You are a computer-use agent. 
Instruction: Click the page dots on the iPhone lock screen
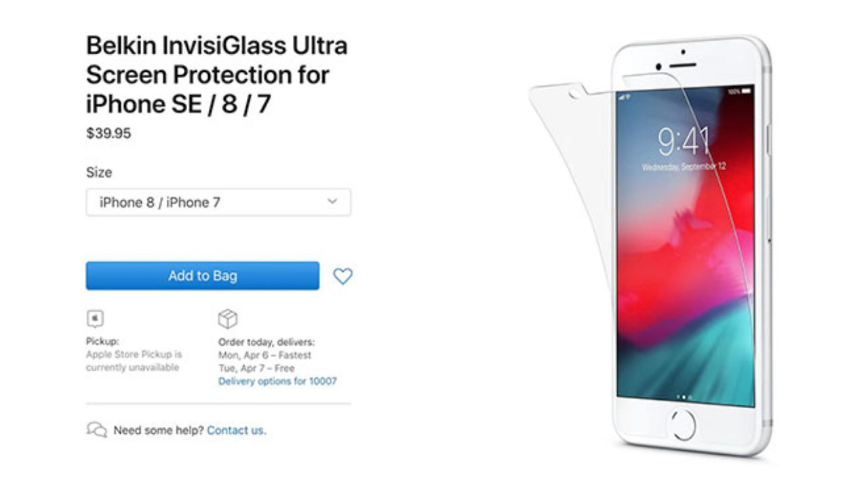pyautogui.click(x=684, y=397)
